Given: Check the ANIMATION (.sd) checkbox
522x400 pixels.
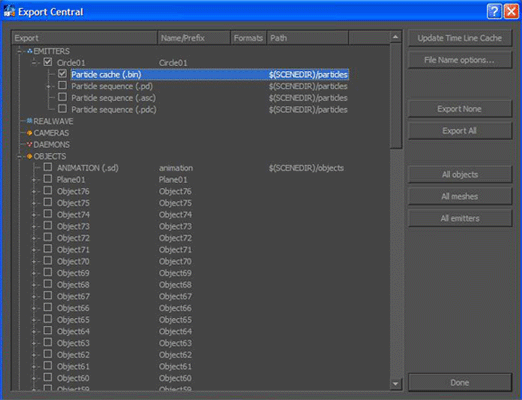Looking at the screenshot, I should (x=48, y=167).
